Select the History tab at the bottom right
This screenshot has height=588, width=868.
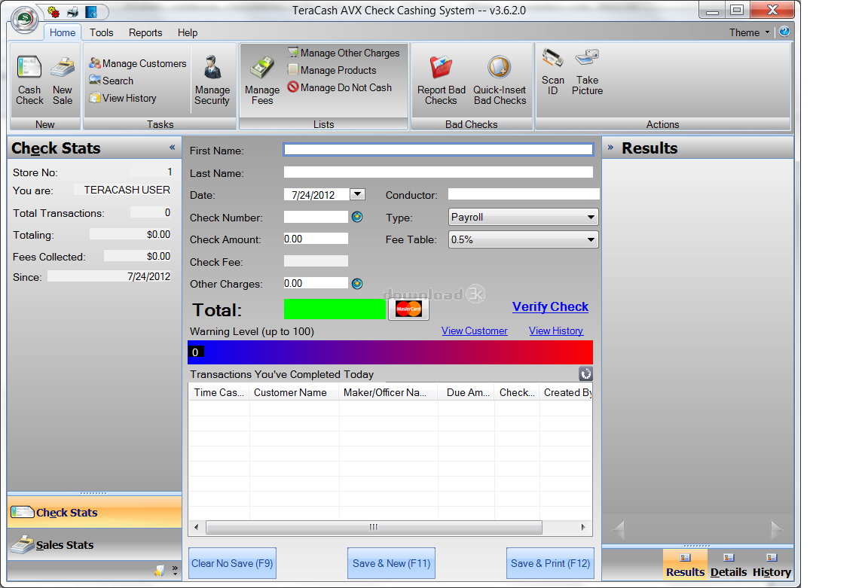tap(772, 564)
